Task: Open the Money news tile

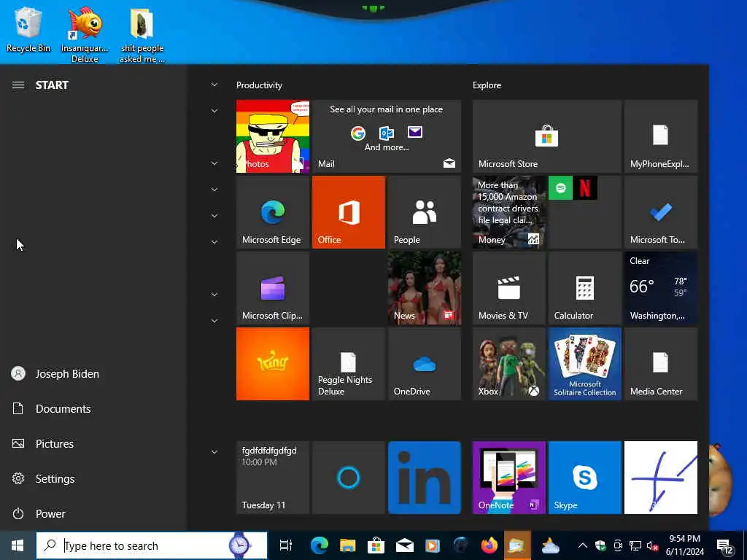Action: pos(508,212)
